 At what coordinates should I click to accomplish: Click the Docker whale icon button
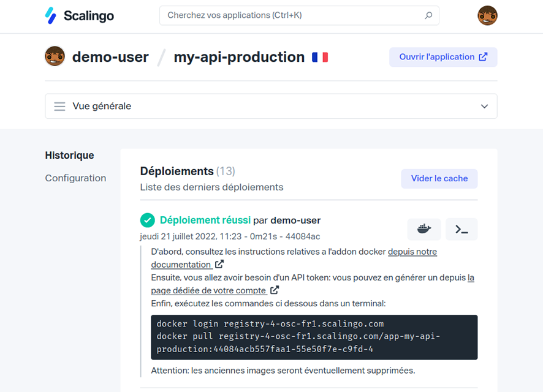424,229
